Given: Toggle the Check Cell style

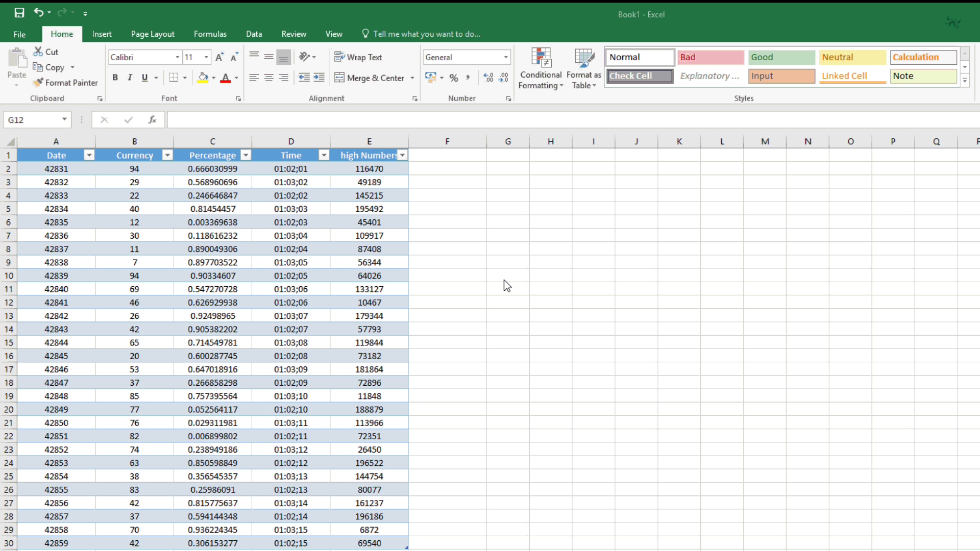Looking at the screenshot, I should 640,76.
